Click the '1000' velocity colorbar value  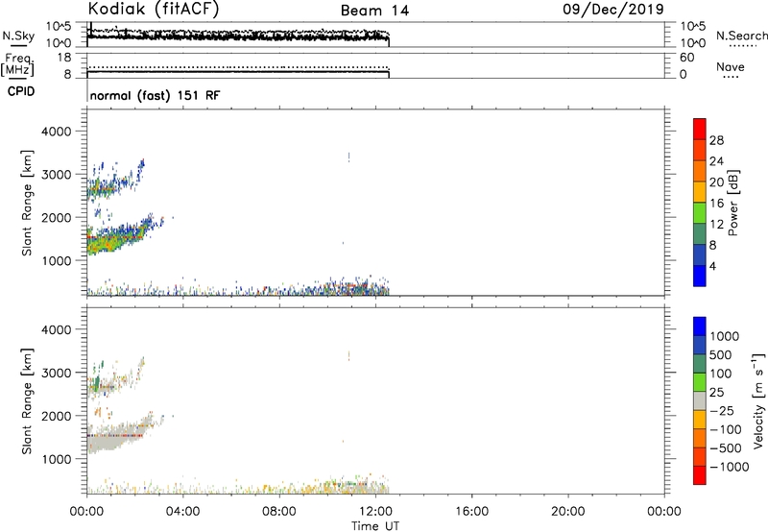pyautogui.click(x=725, y=336)
